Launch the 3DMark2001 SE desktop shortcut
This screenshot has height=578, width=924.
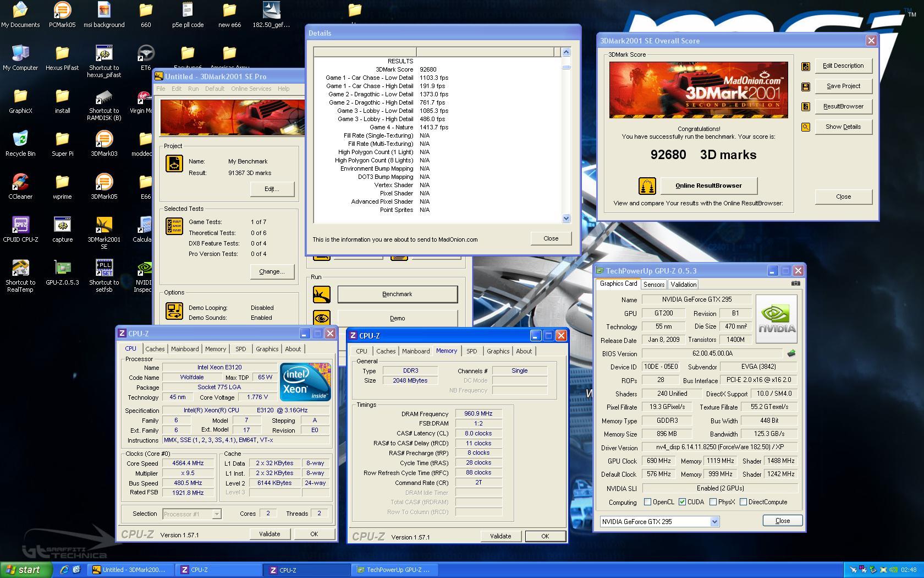tap(104, 232)
